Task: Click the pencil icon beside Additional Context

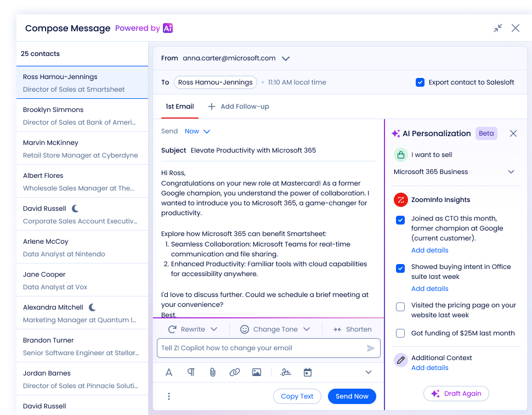Action: coord(401,360)
